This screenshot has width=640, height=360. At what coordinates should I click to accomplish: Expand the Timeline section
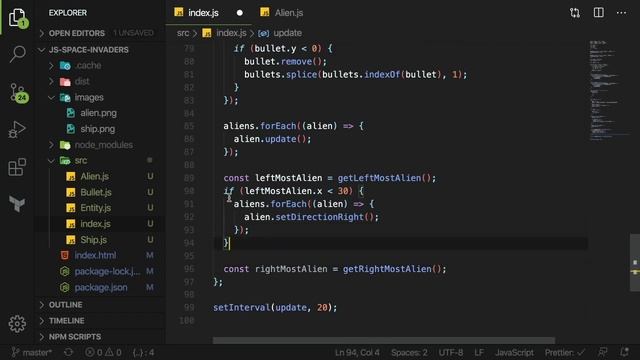pos(100,321)
